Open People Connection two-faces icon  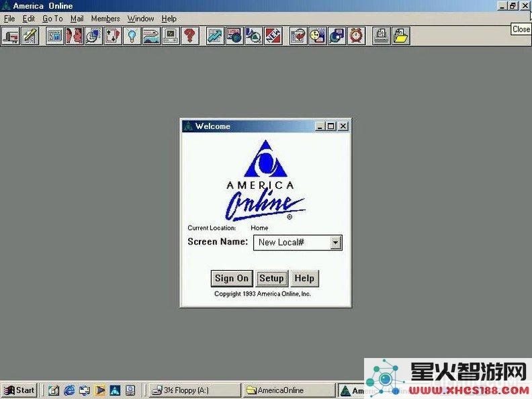click(x=75, y=36)
